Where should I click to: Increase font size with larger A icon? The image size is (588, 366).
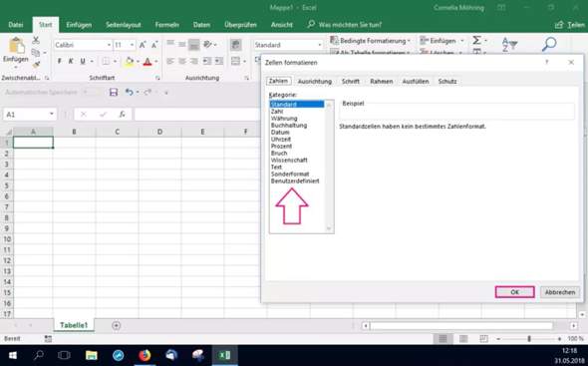point(143,45)
